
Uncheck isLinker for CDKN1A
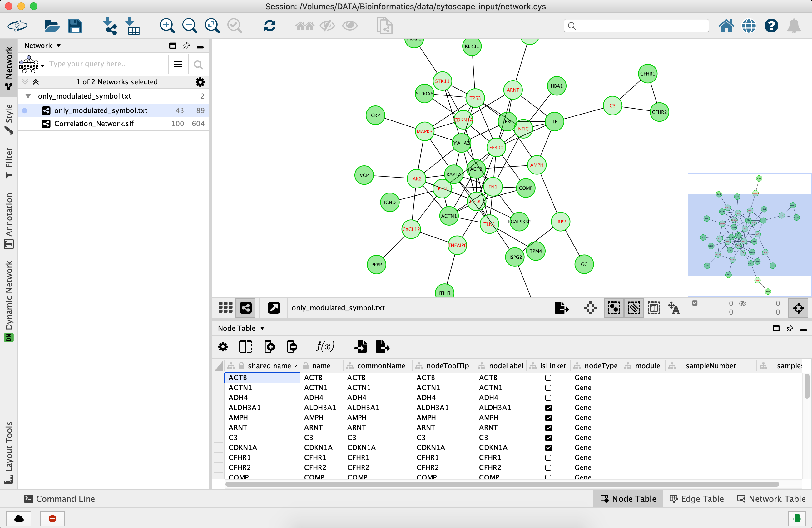pos(548,447)
